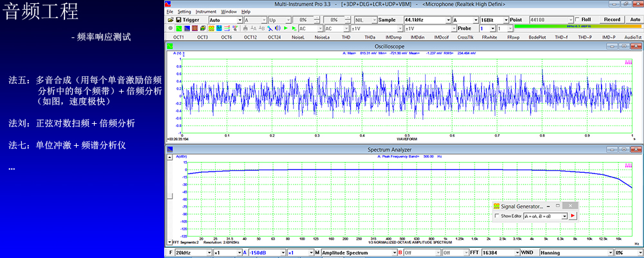Click the speaker output icon
Viewport: 644px width, 258px height.
tap(278, 28)
